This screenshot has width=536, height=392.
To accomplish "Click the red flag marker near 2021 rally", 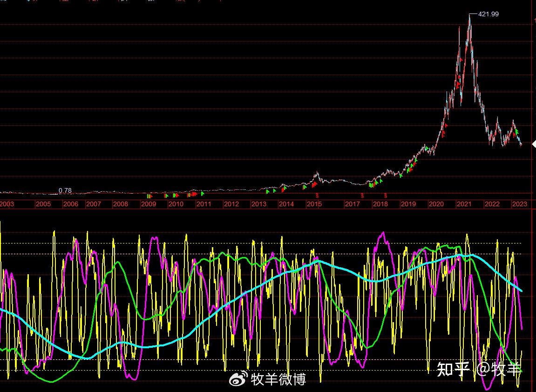I will pos(458,83).
